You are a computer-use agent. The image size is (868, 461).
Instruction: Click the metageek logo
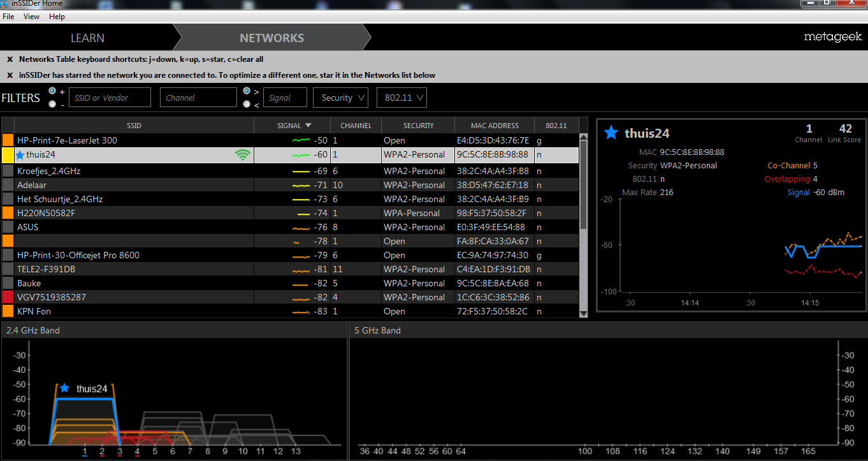pyautogui.click(x=832, y=38)
